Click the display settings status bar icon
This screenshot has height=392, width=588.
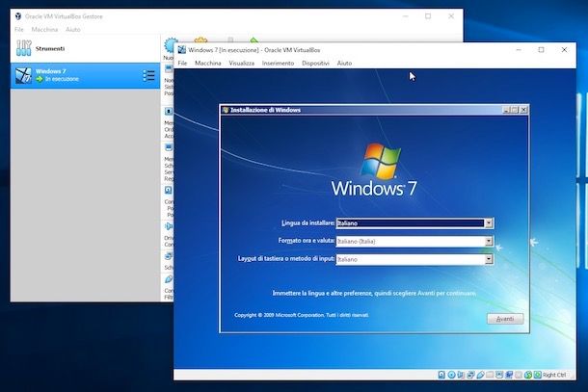(x=499, y=375)
